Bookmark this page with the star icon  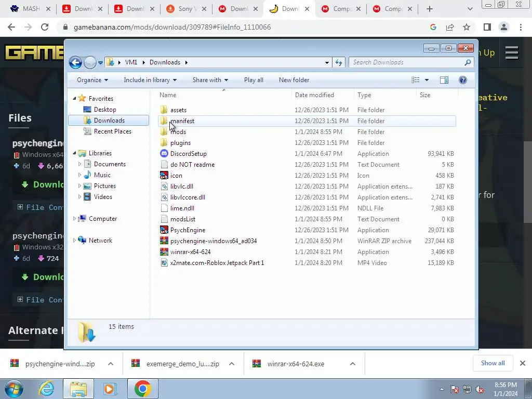point(467,27)
